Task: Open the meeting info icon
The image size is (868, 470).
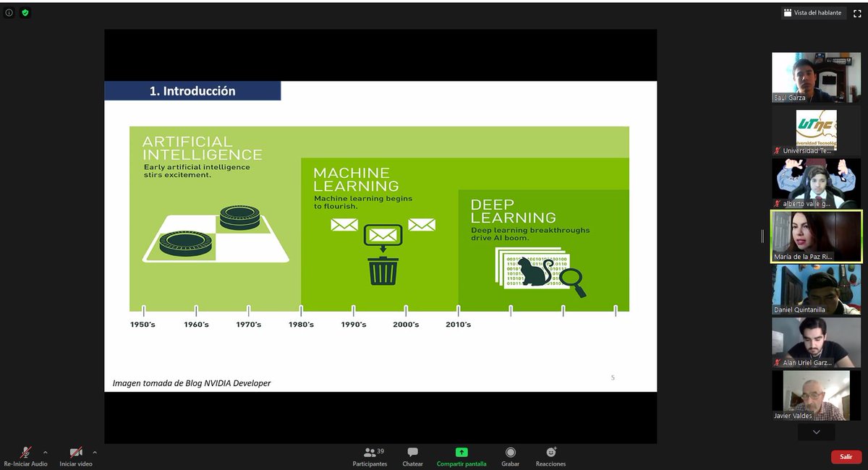Action: pos(9,12)
